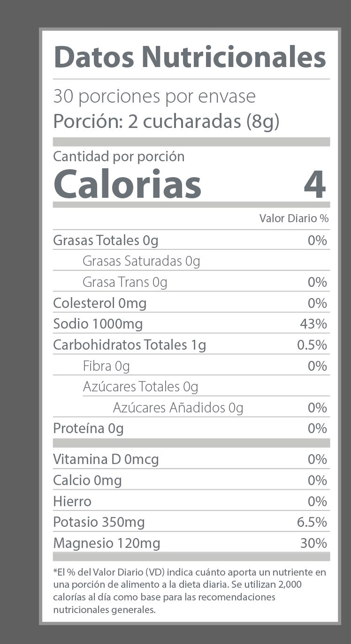Image resolution: width=351 pixels, height=644 pixels.
Task: Click the "Proteína 0g" label
Action: click(88, 428)
